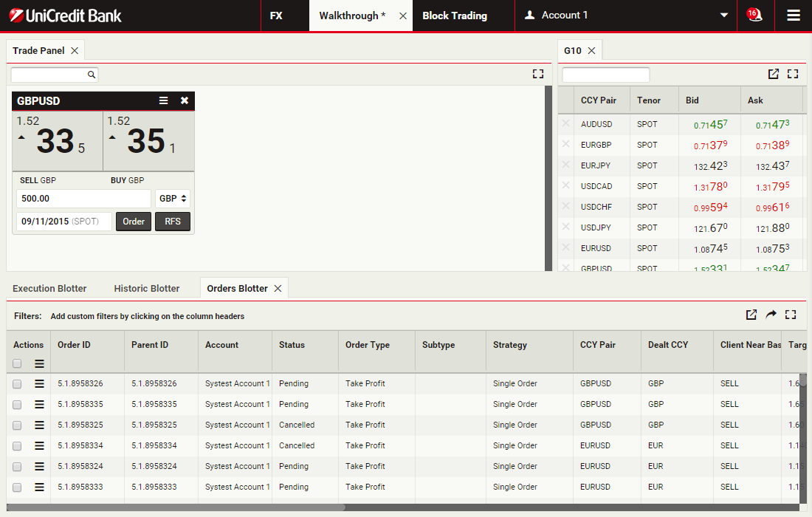
Task: Maximize the Trade Panel fullscreen icon
Action: pos(537,74)
